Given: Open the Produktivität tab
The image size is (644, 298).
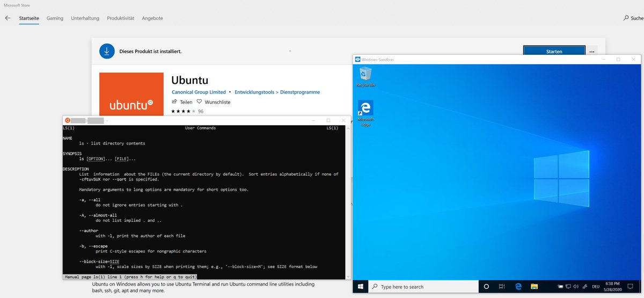Looking at the screenshot, I should pyautogui.click(x=120, y=18).
